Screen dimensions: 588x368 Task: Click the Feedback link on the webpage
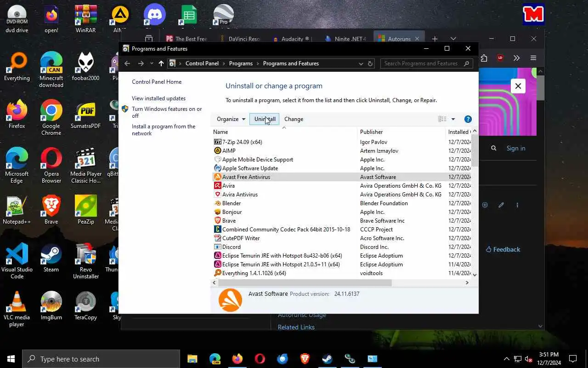tap(503, 249)
